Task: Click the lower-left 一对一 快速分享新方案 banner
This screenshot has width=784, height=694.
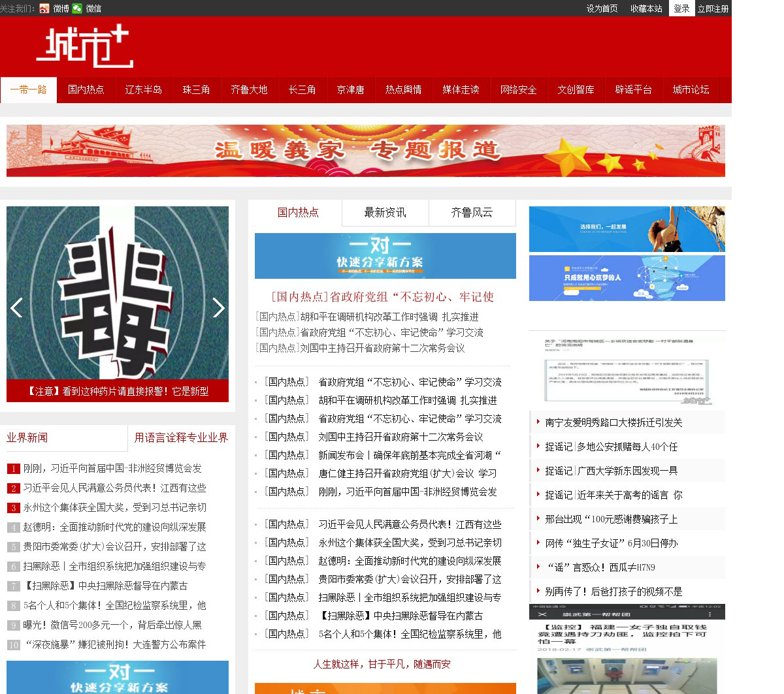Action: [x=118, y=678]
